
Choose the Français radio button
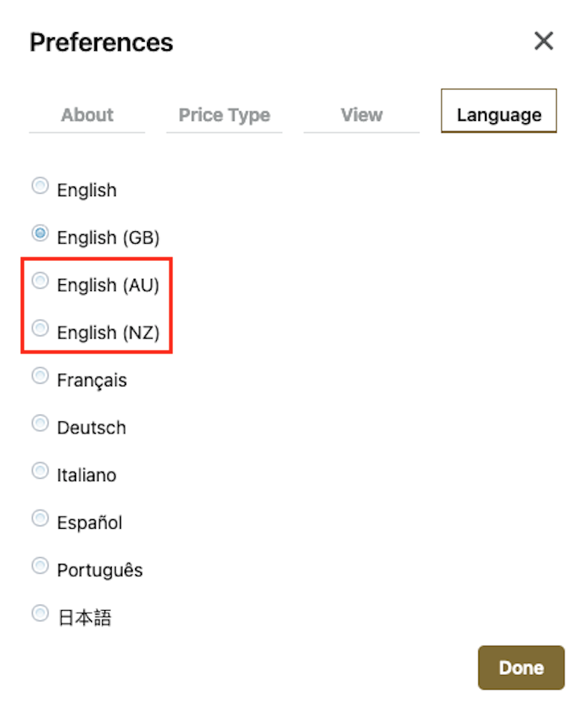(40, 377)
